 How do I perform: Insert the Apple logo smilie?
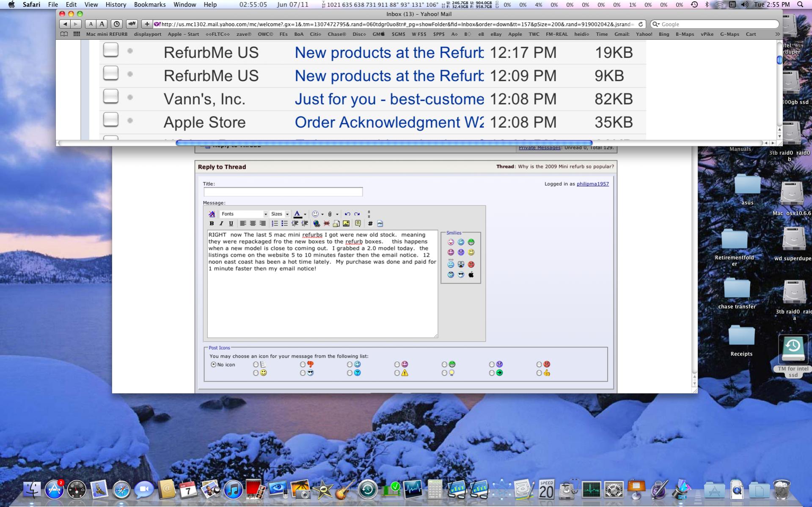pos(471,274)
